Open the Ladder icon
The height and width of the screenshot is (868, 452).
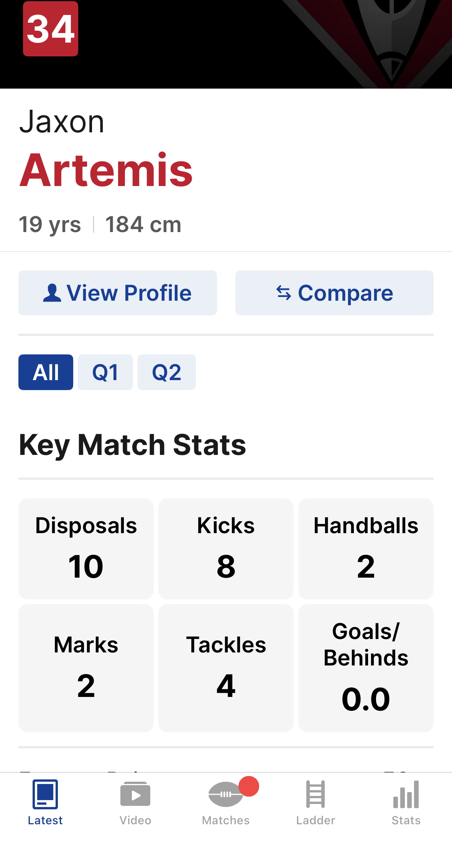[316, 794]
